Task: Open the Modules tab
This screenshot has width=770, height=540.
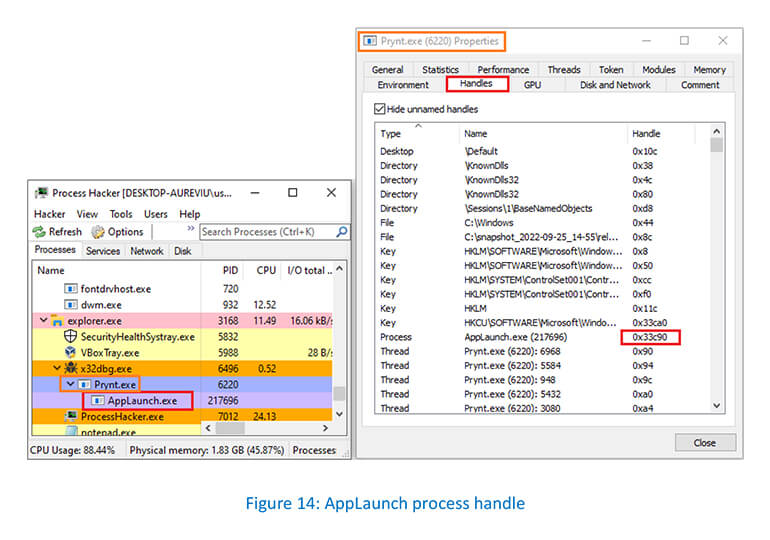Action: click(x=659, y=70)
